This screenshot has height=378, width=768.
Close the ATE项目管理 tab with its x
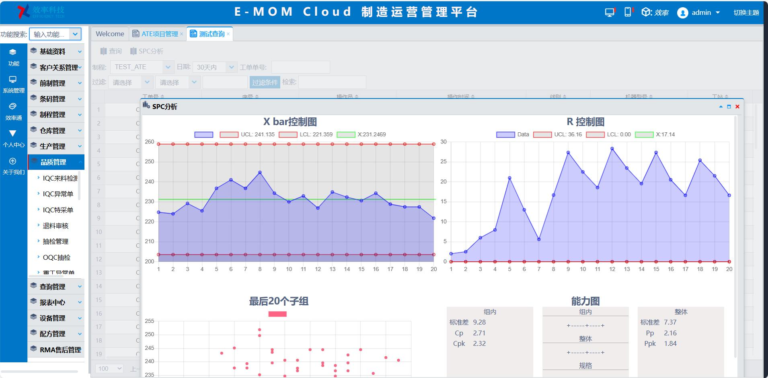point(181,34)
